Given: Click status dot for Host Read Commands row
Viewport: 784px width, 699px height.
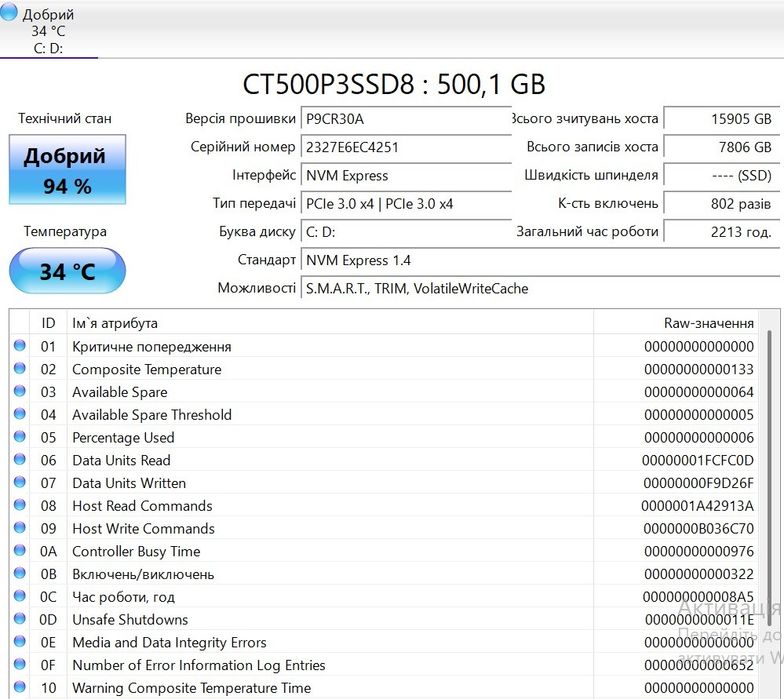Looking at the screenshot, I should [x=20, y=505].
